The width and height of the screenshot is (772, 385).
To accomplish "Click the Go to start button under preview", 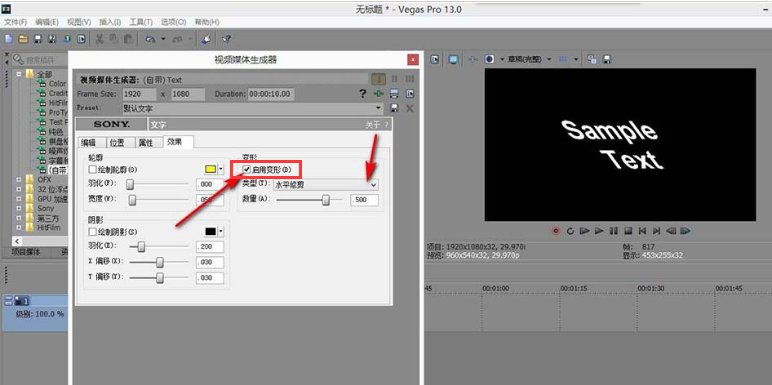I will [642, 230].
